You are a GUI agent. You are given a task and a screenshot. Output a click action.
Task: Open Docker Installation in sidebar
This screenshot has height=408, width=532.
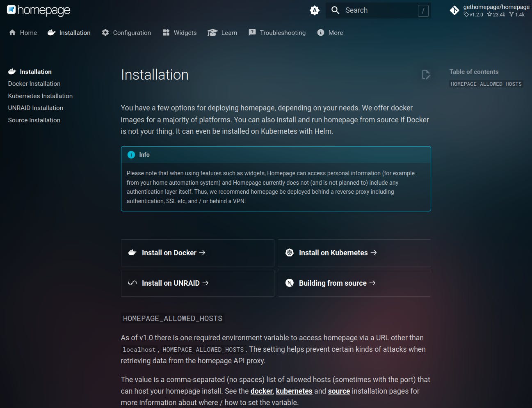tap(34, 84)
